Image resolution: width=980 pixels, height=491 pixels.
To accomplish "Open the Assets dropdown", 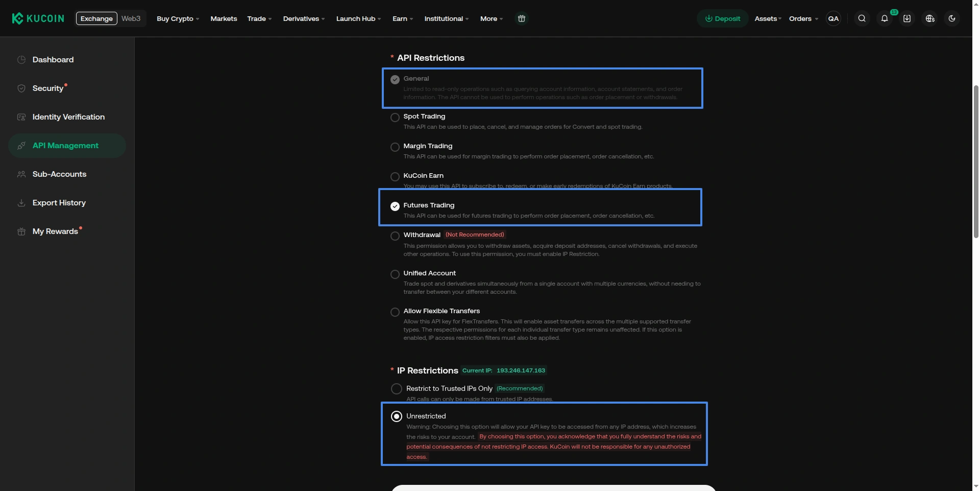I will tap(768, 18).
